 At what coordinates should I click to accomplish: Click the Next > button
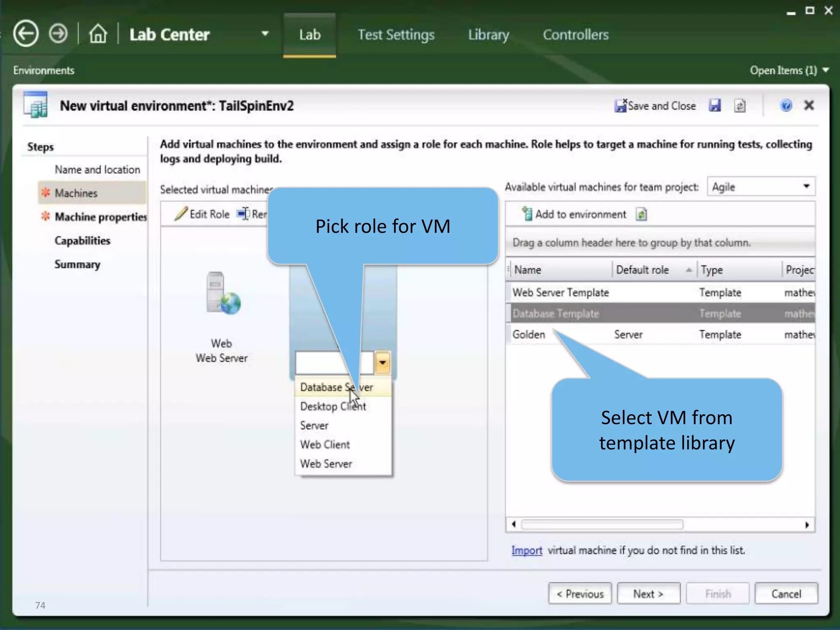click(648, 593)
